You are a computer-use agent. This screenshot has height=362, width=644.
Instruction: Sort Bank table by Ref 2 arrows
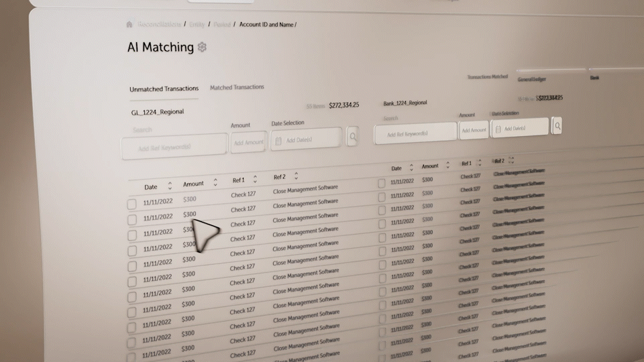(511, 160)
